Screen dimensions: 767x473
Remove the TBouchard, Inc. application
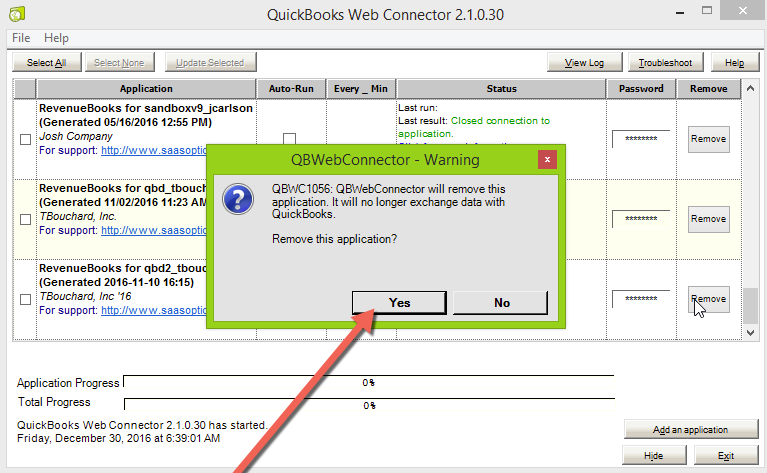708,219
